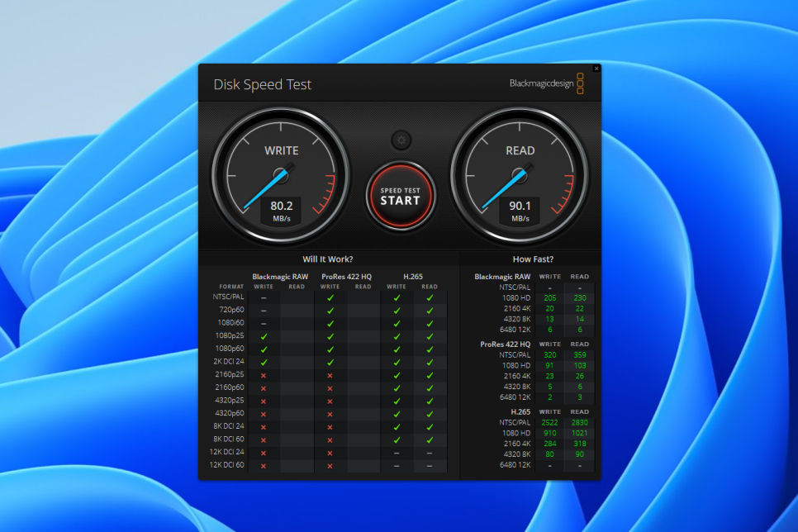Click the ProRes 422 HQ write checkmark for NTSC/PAL
798x532 pixels.
(x=330, y=297)
